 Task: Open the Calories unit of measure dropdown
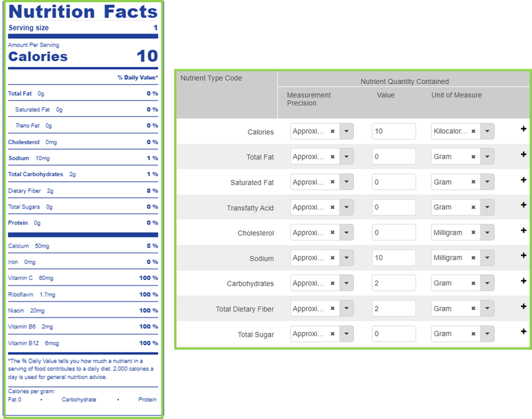pyautogui.click(x=487, y=132)
